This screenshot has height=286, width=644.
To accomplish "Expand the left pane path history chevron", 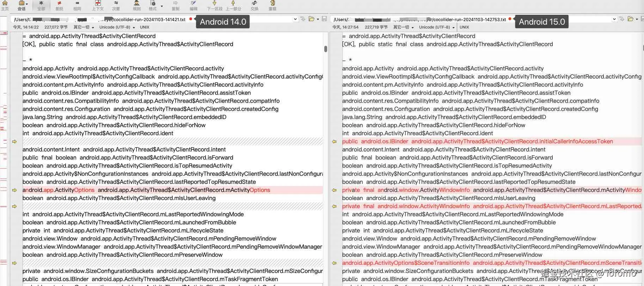I will (295, 19).
